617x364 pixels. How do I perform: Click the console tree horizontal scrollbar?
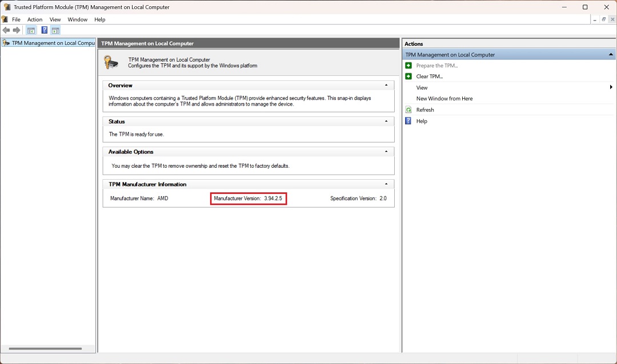click(45, 349)
